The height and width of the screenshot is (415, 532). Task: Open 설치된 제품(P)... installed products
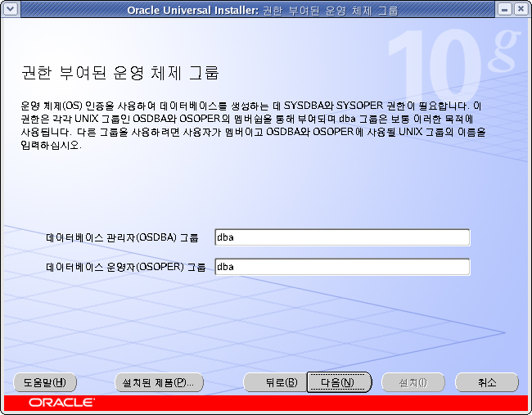(x=159, y=382)
